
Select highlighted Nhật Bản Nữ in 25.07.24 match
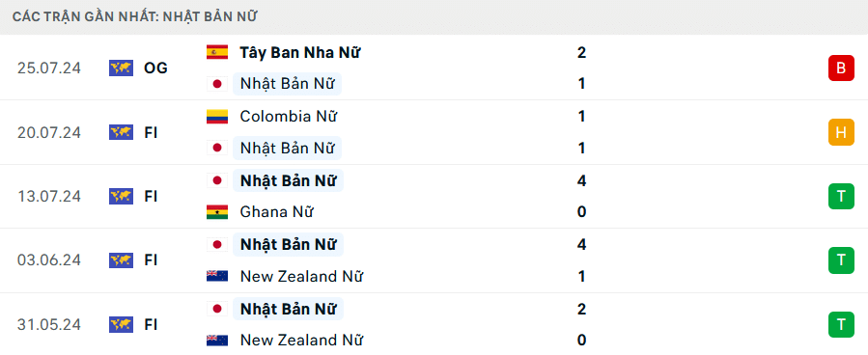pyautogui.click(x=287, y=84)
